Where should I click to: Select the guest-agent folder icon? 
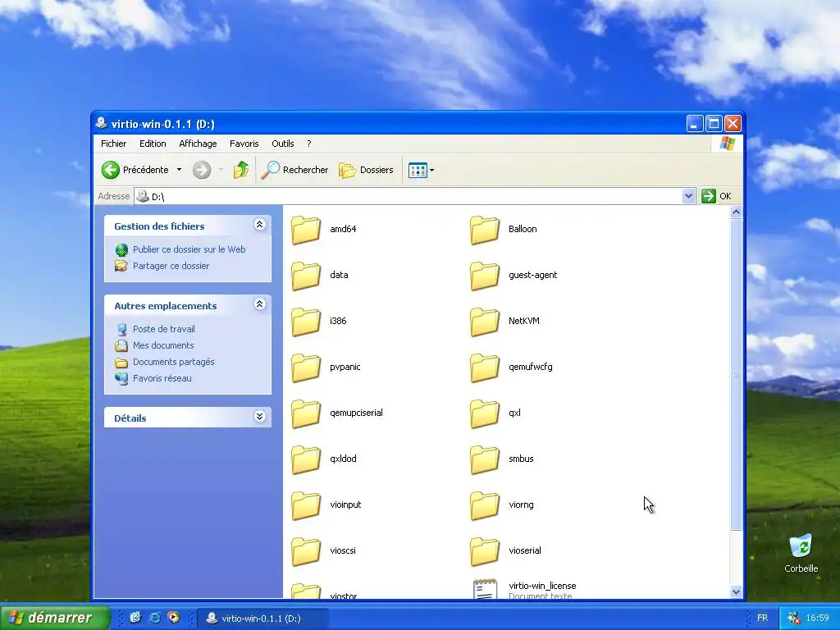pyautogui.click(x=484, y=276)
